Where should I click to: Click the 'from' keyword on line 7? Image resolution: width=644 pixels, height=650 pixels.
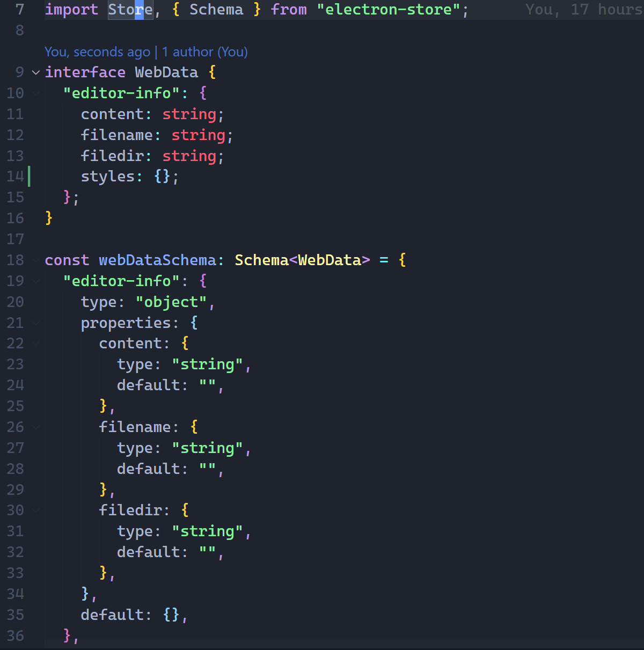(x=289, y=10)
